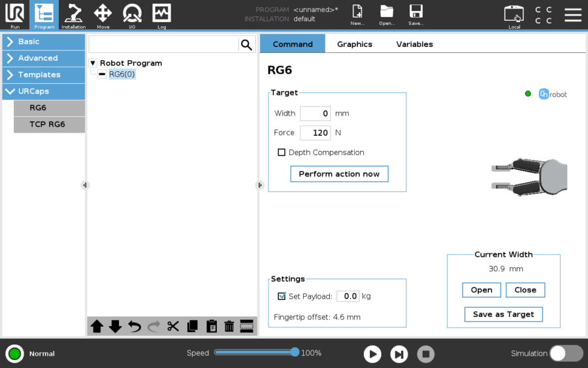Switch to the Variables tab
This screenshot has height=368, width=588.
click(x=414, y=44)
